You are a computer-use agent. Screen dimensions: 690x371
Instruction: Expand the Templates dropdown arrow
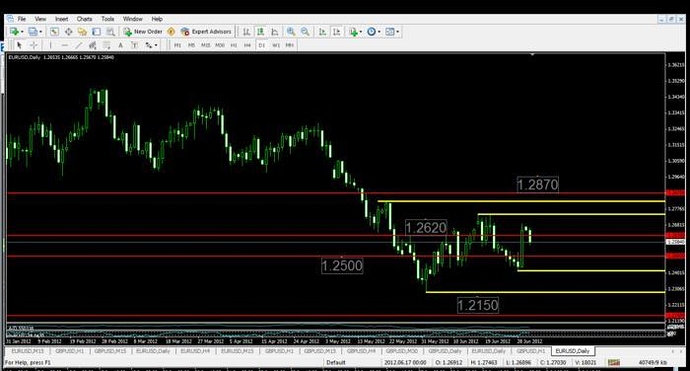pos(397,32)
